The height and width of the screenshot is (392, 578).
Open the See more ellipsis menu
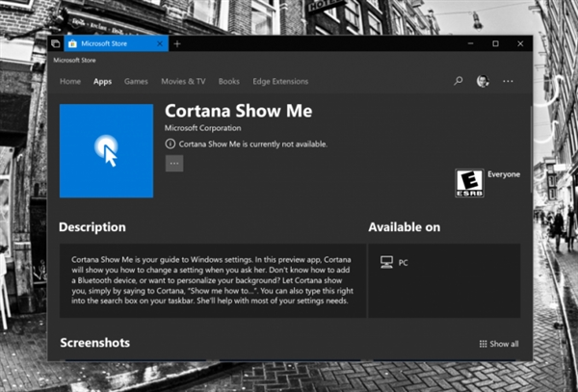(508, 81)
